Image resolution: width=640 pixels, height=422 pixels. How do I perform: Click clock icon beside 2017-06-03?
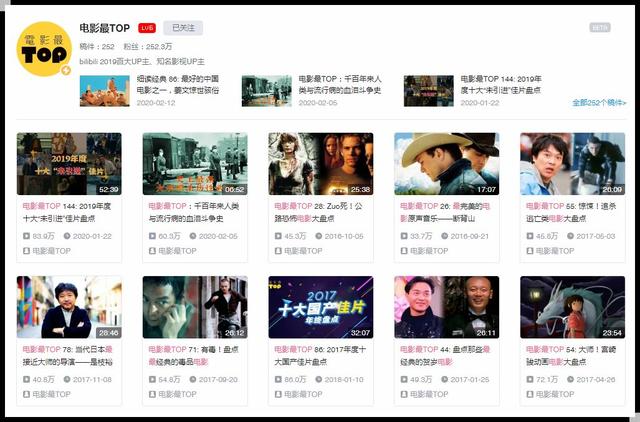(570, 236)
